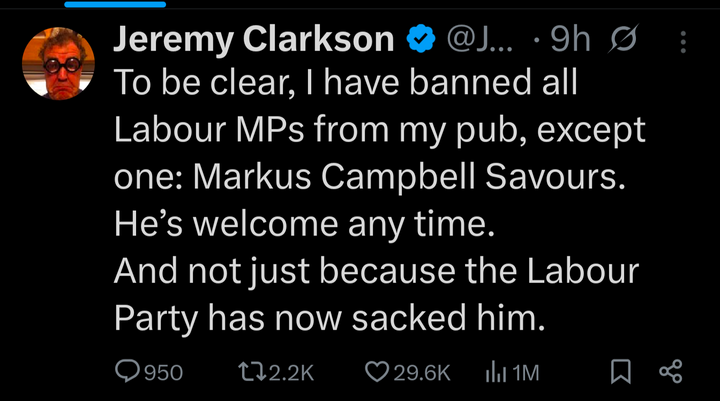The height and width of the screenshot is (401, 720).
Task: Click the blue verified checkmark badge
Action: pyautogui.click(x=419, y=39)
